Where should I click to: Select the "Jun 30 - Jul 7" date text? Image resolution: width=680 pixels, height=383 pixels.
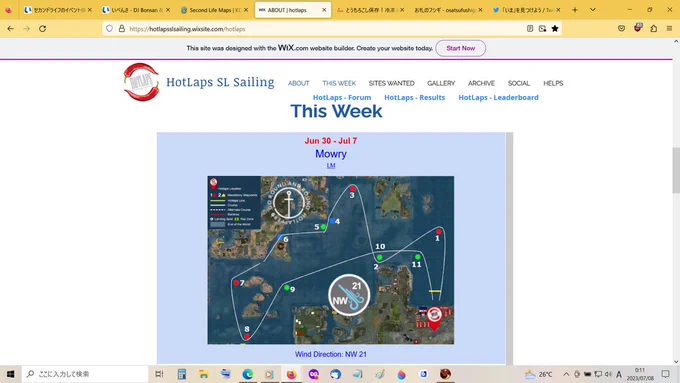point(331,141)
